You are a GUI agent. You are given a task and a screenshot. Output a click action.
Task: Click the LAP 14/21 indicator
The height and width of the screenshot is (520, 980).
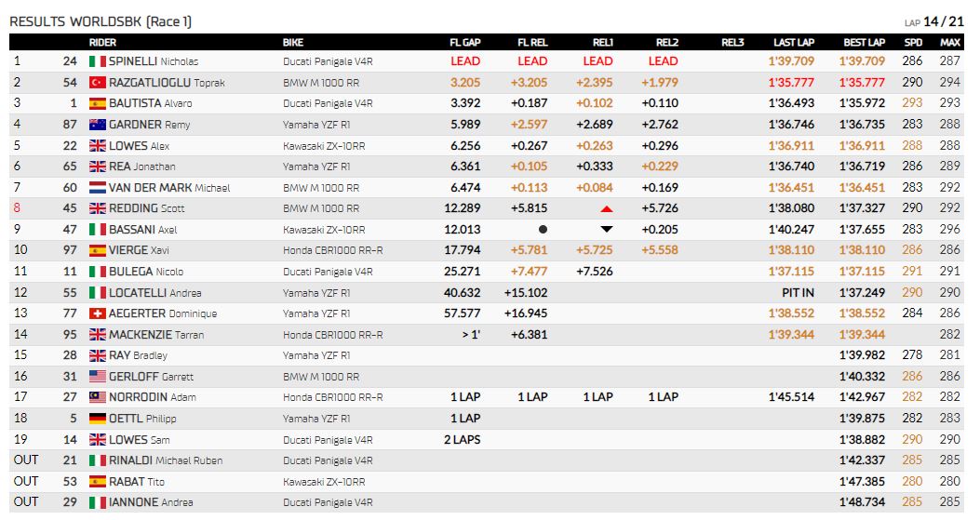click(x=933, y=22)
